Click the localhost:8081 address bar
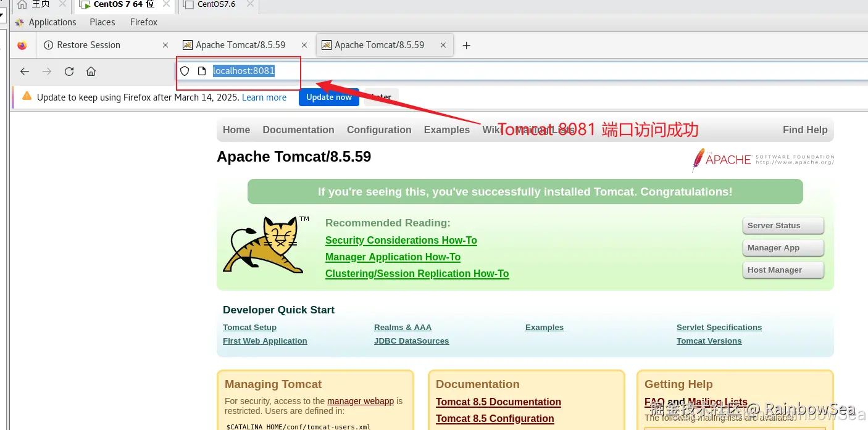868x430 pixels. pos(522,71)
